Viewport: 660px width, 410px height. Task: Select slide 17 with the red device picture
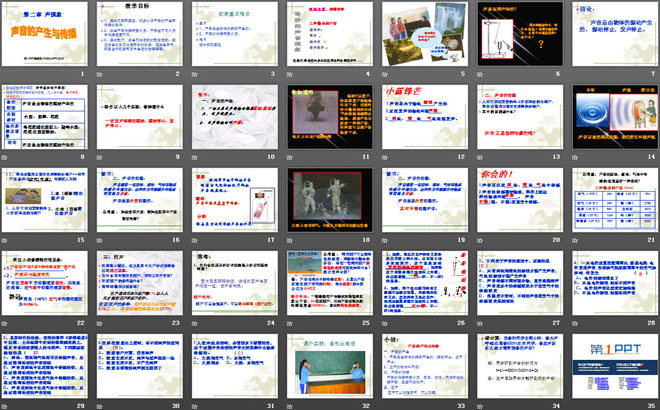(x=235, y=203)
